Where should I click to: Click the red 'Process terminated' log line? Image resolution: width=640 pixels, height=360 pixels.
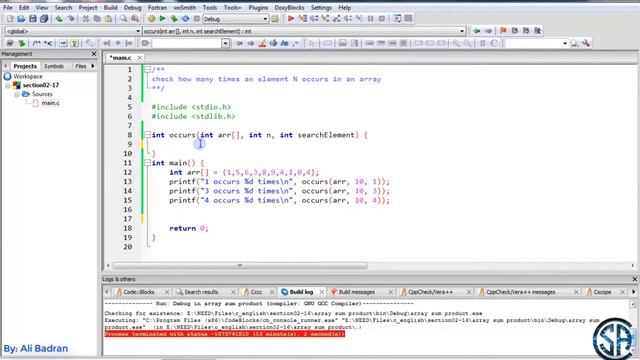[x=224, y=334]
